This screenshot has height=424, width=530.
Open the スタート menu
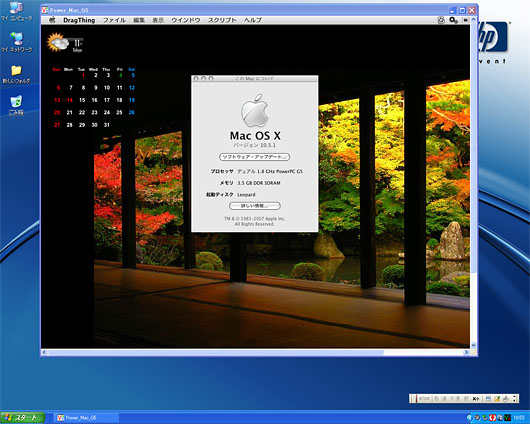pos(22,418)
